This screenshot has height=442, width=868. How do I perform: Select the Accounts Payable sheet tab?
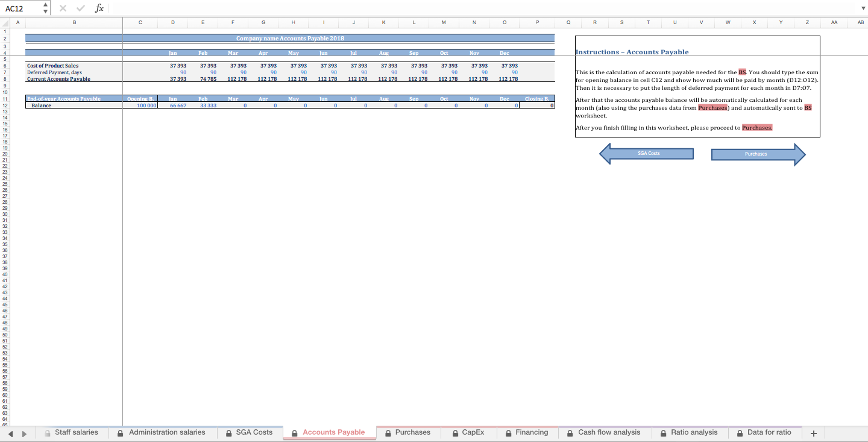pos(329,432)
